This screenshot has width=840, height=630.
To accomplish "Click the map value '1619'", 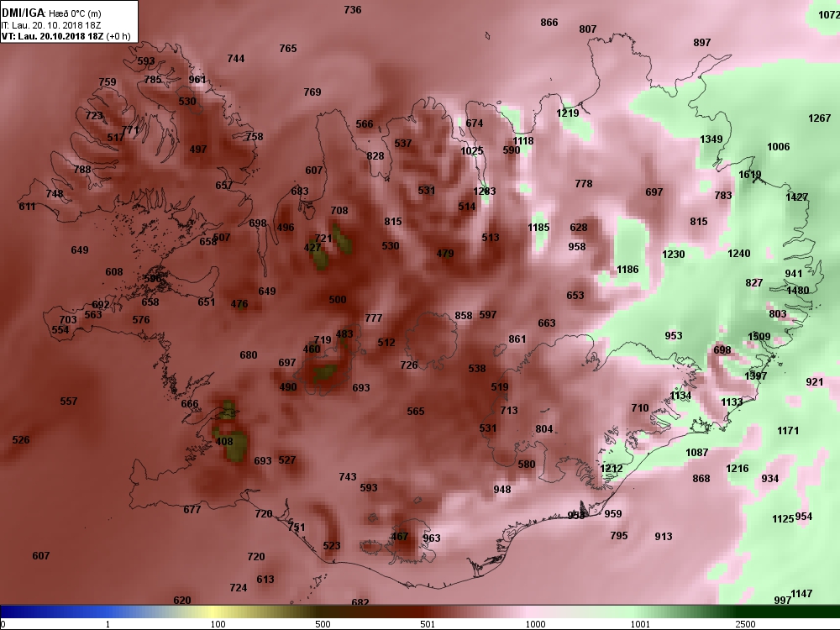I will (749, 175).
